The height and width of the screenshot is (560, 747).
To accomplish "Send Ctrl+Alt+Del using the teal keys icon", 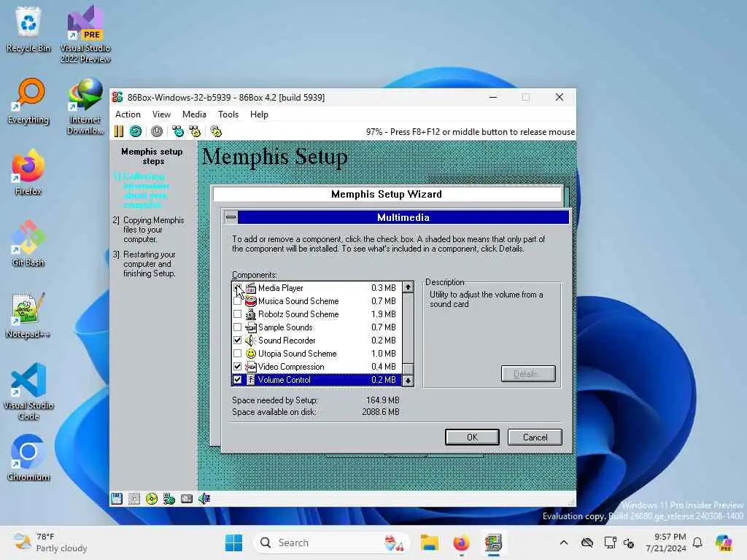I will [178, 131].
